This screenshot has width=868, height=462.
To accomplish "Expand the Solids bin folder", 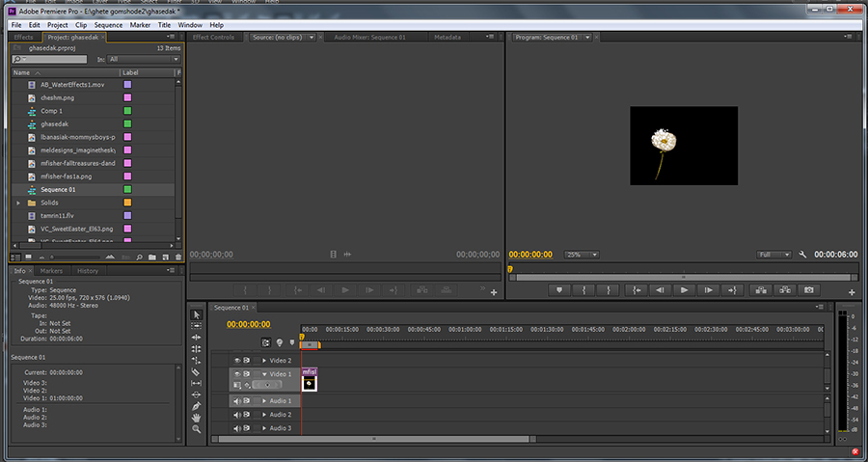I will coord(17,203).
